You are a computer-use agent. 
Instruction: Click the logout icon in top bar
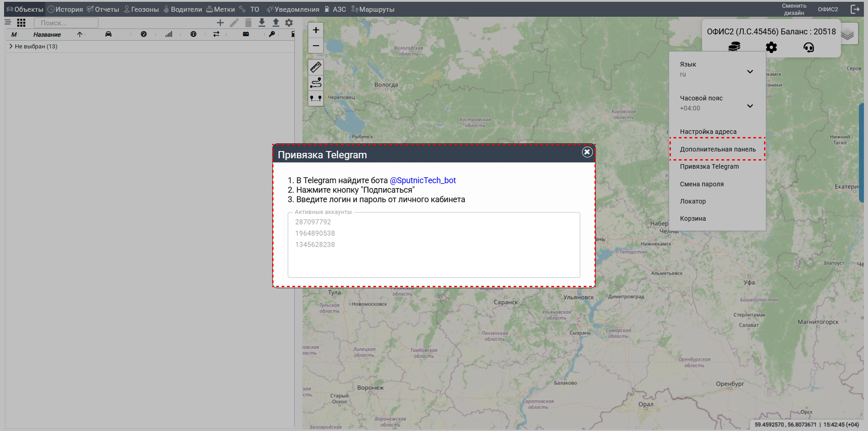coord(855,9)
